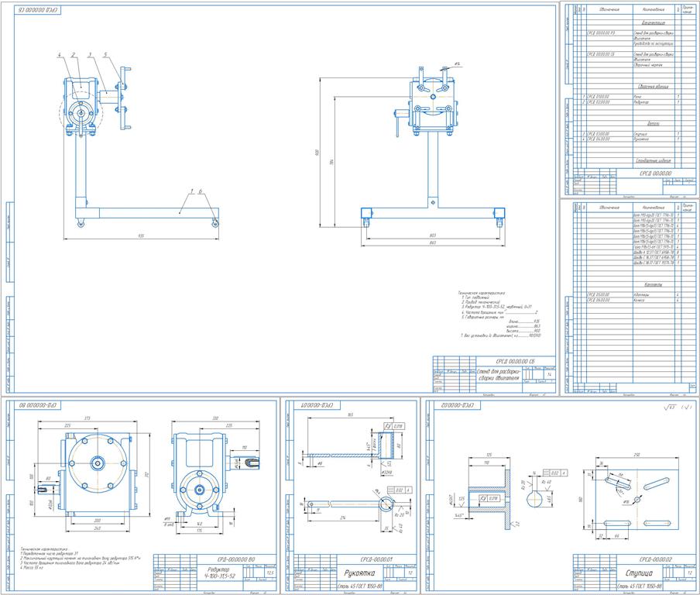Image resolution: width=700 pixels, height=595 pixels.
Task: Select code 'СРСД 00.00.00 СБ' in main title block
Action: pos(516,361)
